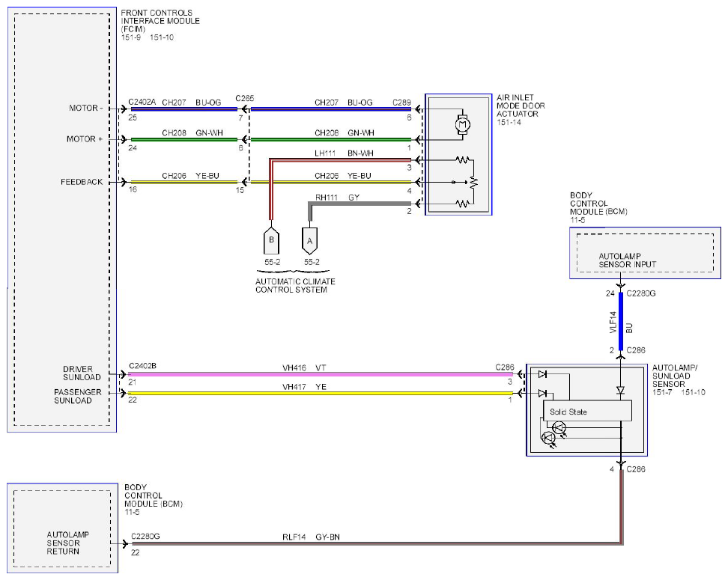Click the blue VLF14 BU wire
The width and height of the screenshot is (728, 580).
click(x=621, y=321)
